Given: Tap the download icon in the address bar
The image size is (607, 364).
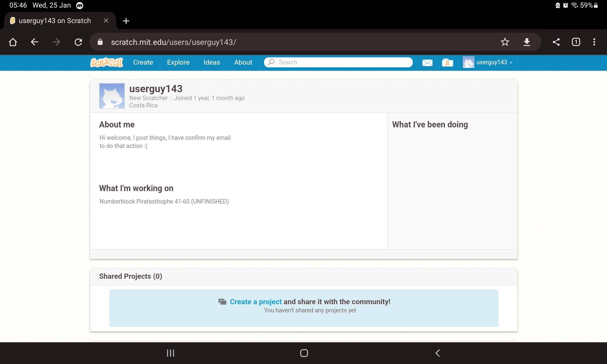Looking at the screenshot, I should coord(527,42).
